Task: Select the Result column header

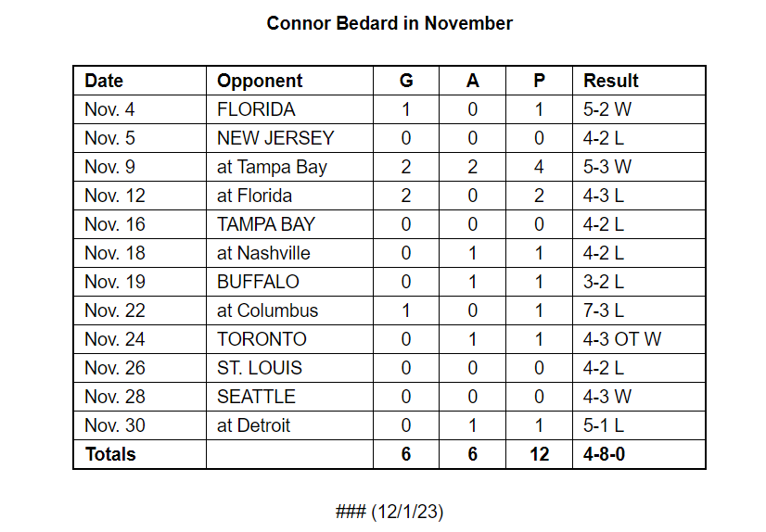Action: click(x=639, y=81)
